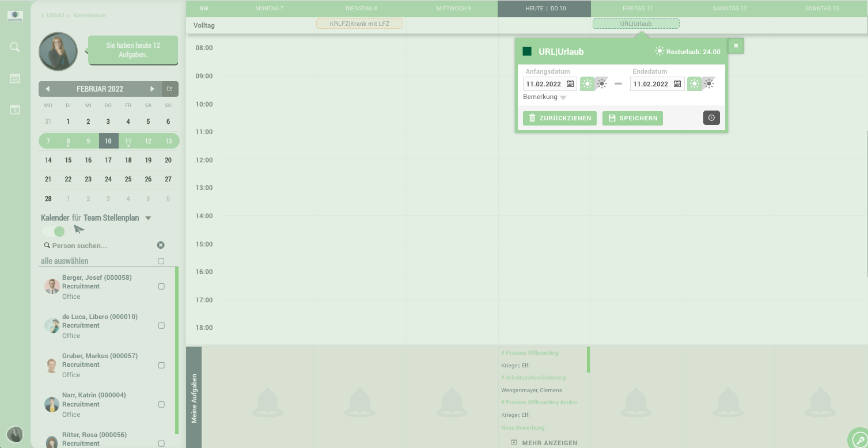This screenshot has height=448, width=868.
Task: Open the Endedatum date picker
Action: (x=677, y=83)
